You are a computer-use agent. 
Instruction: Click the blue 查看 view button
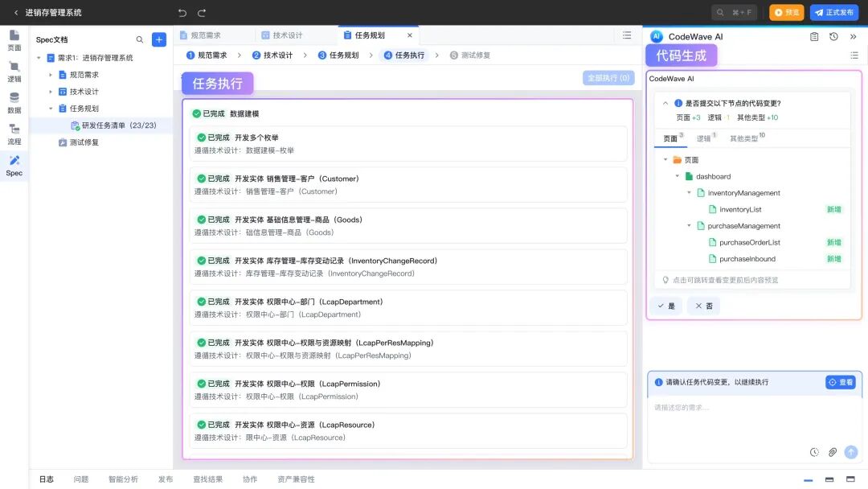[841, 382]
